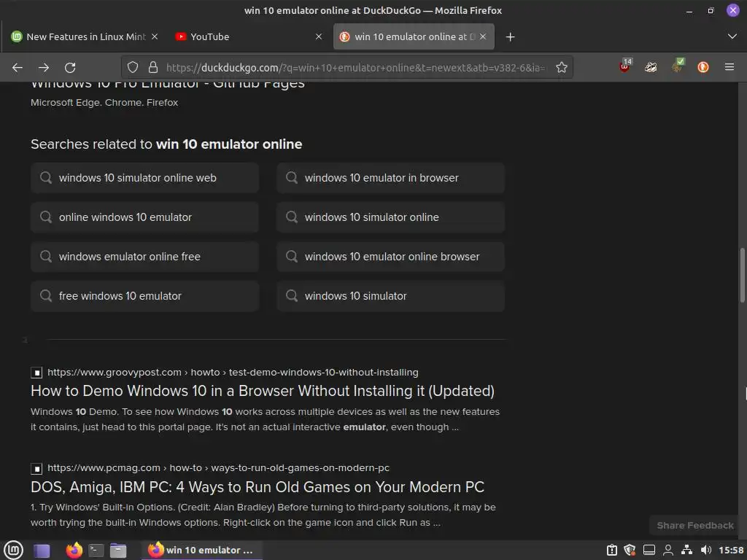This screenshot has height=560, width=747.
Task: Open file manager from taskbar
Action: [x=118, y=551]
